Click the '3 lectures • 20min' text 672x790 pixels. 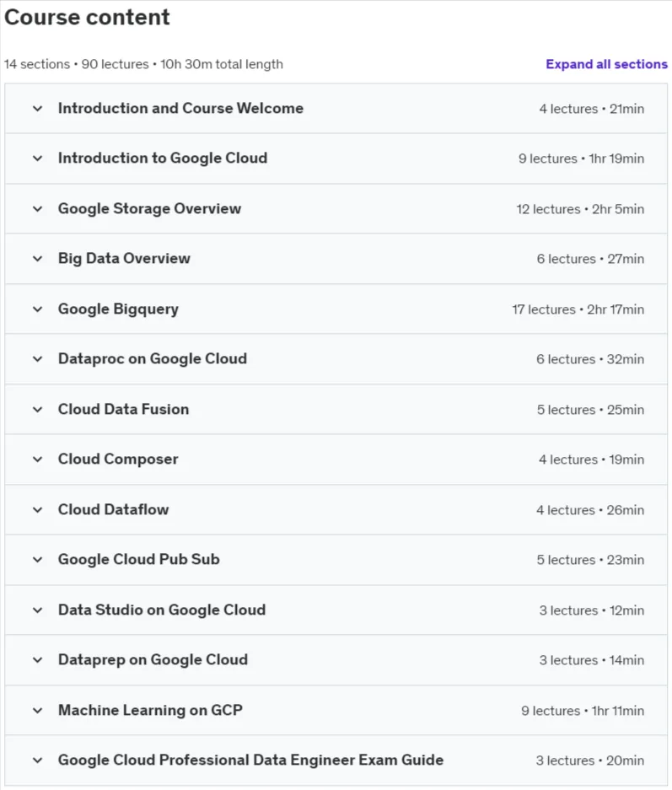pos(590,760)
